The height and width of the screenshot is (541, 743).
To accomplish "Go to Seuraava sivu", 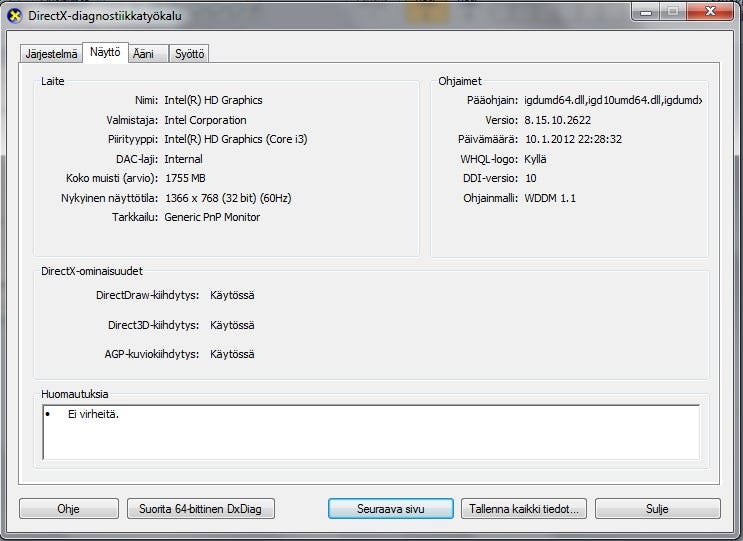I will 391,509.
